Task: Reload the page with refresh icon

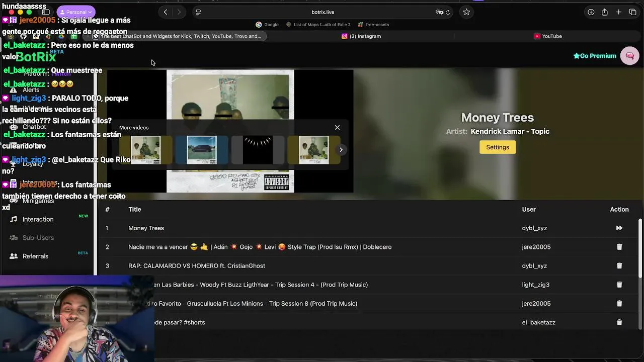Action: pos(448,12)
